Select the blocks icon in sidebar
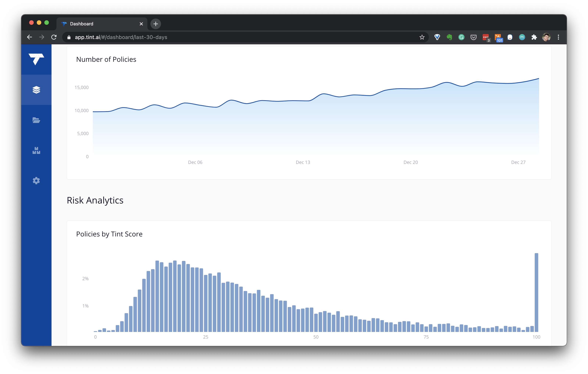 [36, 150]
